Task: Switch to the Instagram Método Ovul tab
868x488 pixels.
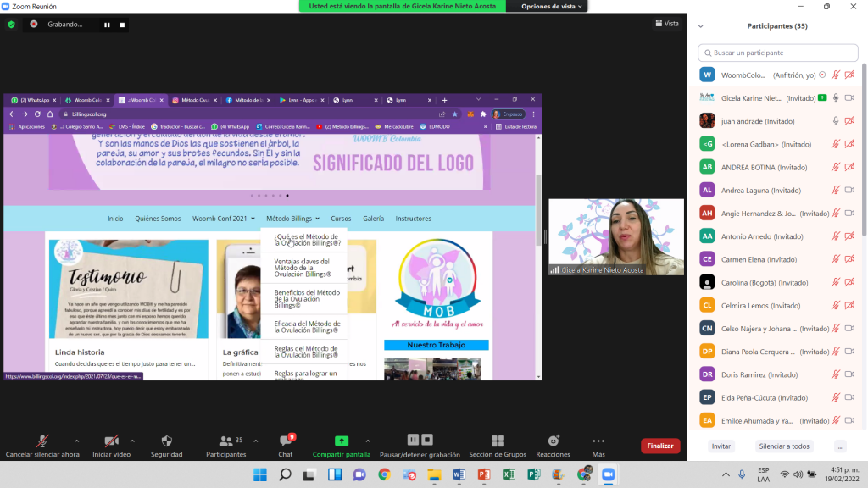Action: point(194,100)
